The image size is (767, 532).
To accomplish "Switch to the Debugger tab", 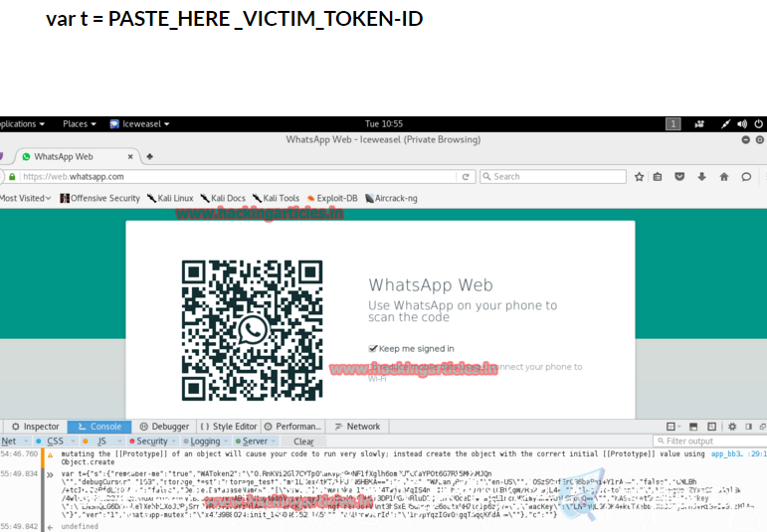I will coord(164,427).
